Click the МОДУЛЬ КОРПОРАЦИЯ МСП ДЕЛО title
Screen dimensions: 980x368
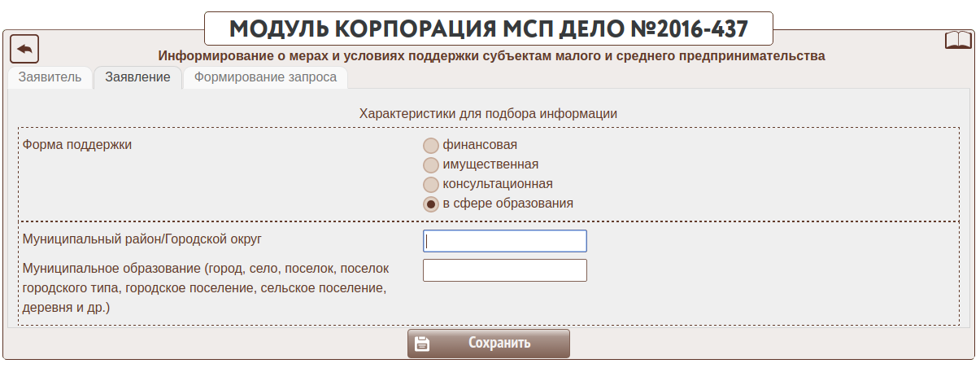click(488, 28)
